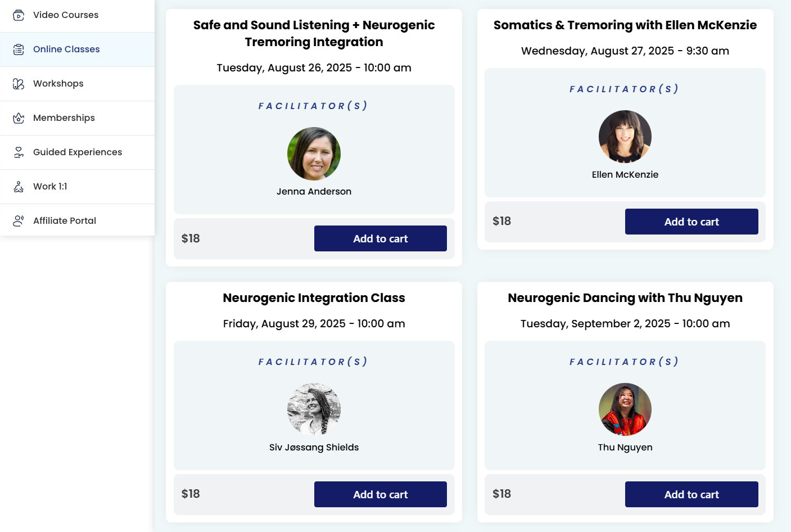Click the Affiliate Portal people icon

click(19, 221)
